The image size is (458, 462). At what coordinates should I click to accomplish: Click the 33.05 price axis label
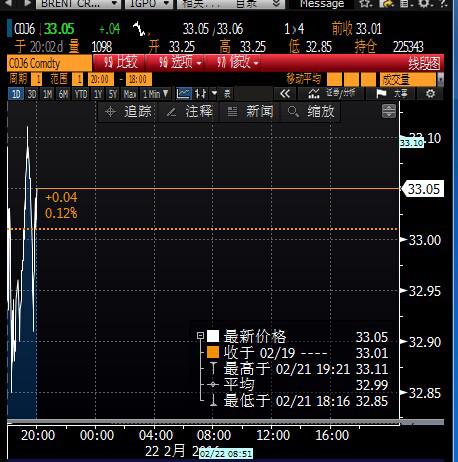tap(423, 189)
